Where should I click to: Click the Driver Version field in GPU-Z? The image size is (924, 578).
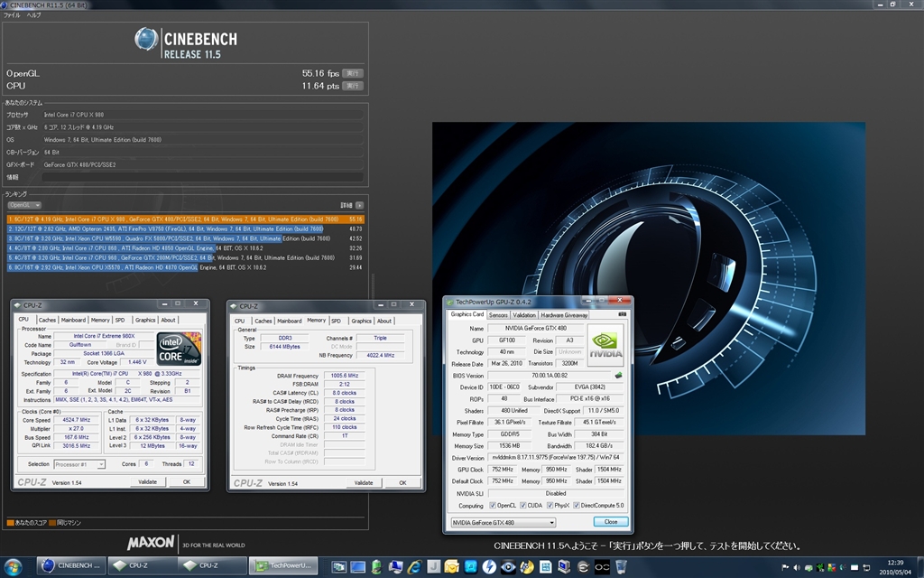[555, 458]
